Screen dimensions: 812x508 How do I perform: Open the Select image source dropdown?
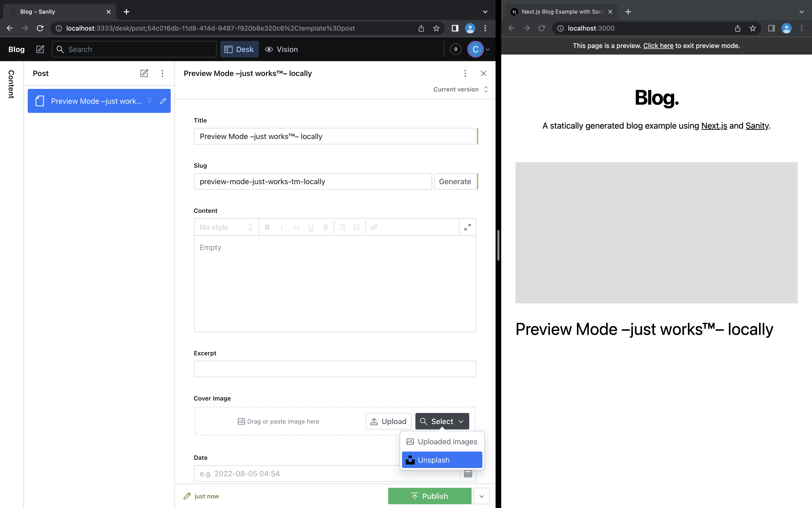click(442, 421)
